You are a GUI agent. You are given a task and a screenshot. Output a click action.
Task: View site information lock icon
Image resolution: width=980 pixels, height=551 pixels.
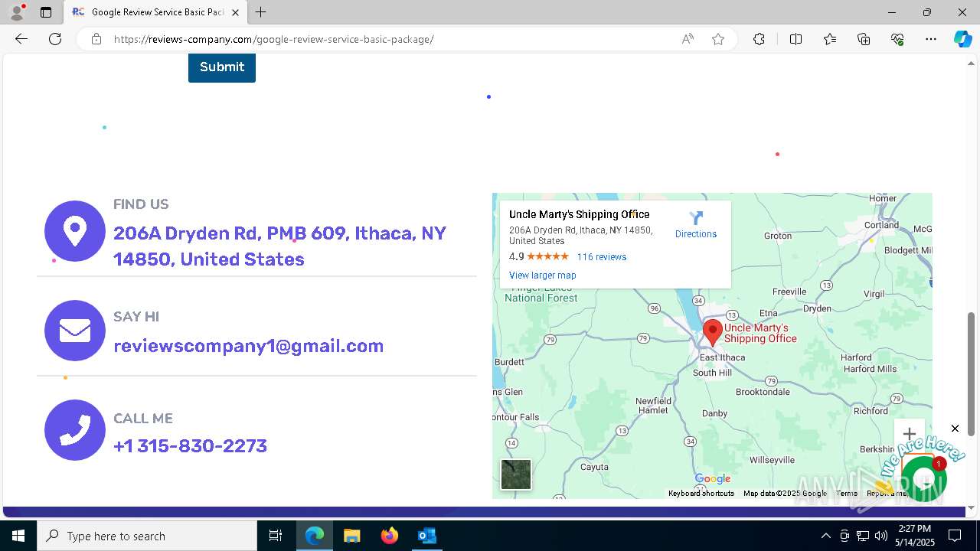click(96, 39)
